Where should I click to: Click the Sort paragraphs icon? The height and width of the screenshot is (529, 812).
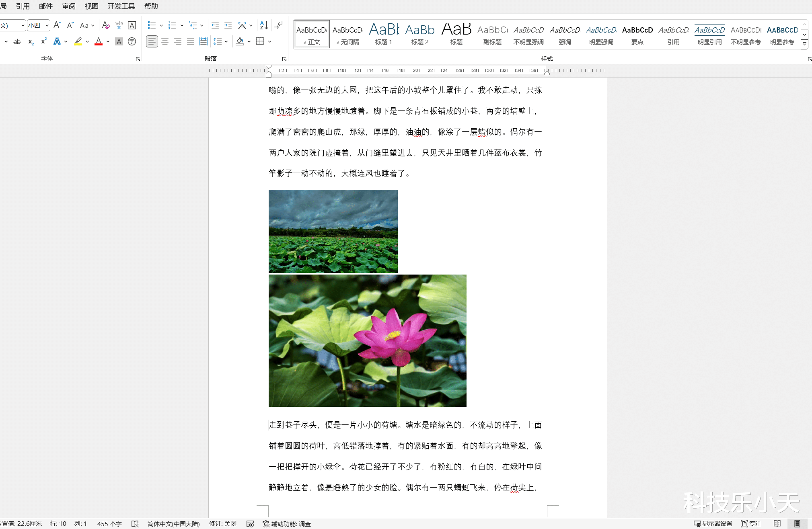tap(264, 25)
